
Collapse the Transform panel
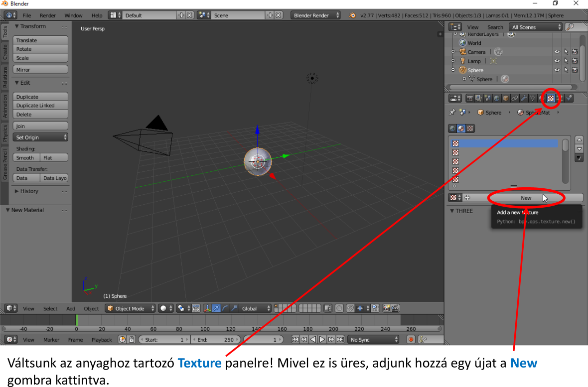point(30,26)
